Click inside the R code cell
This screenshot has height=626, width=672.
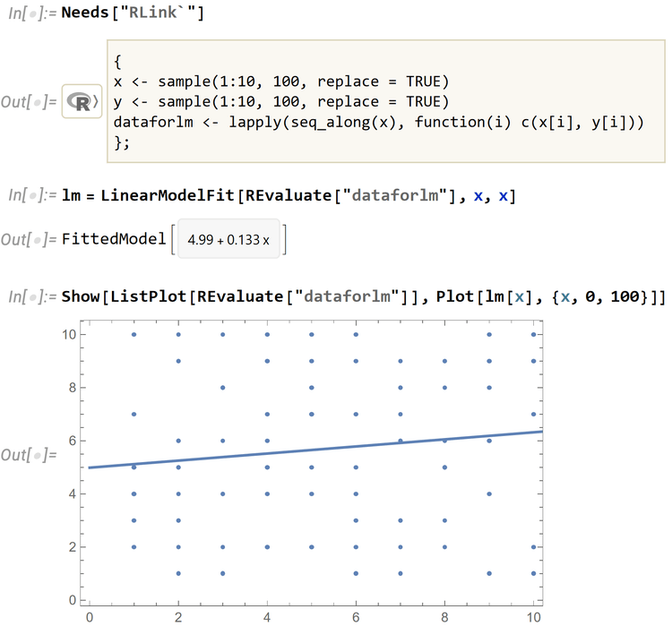click(x=385, y=101)
